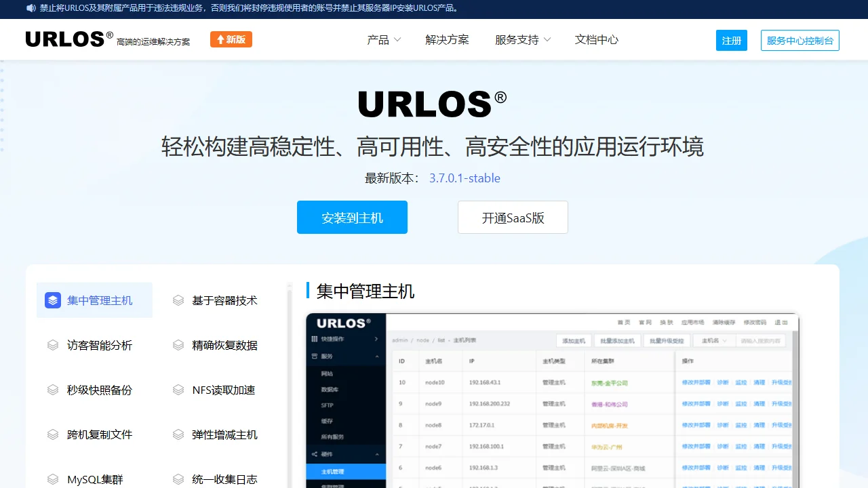The width and height of the screenshot is (868, 488).
Task: Select the 统一收集日志 feature tab
Action: 224,479
